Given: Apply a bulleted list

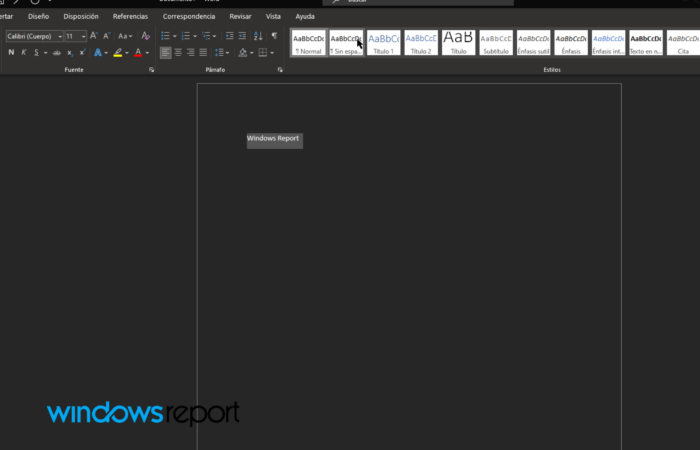Looking at the screenshot, I should click(x=165, y=36).
